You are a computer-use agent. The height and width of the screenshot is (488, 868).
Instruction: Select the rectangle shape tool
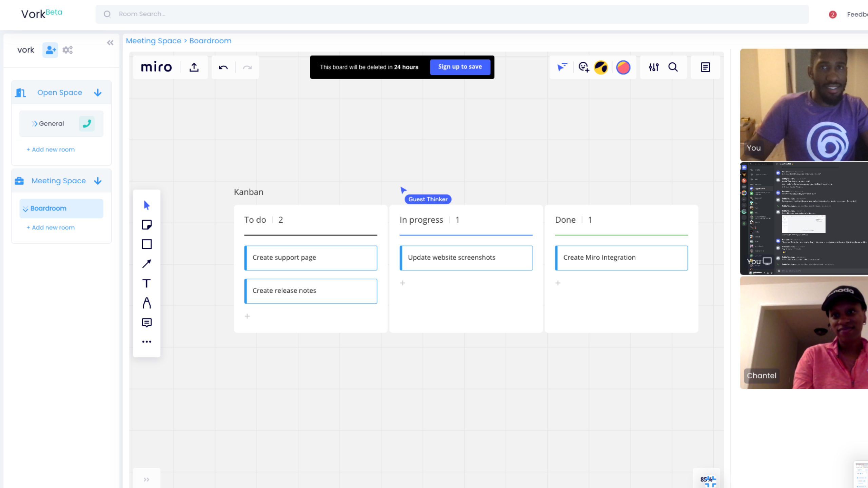coord(146,244)
